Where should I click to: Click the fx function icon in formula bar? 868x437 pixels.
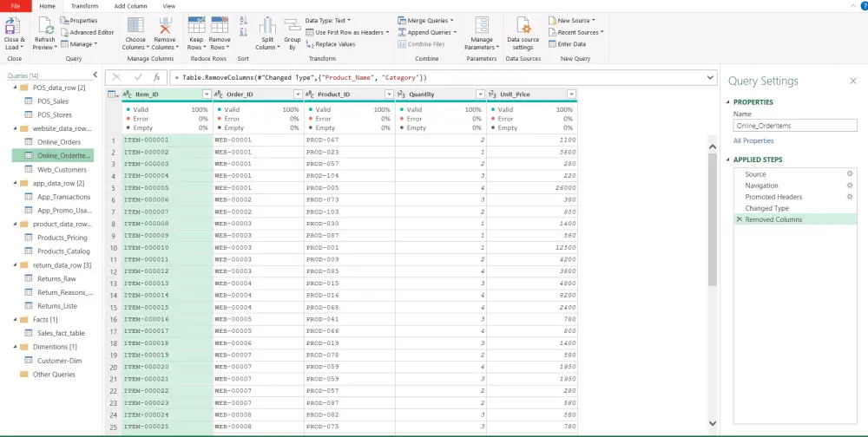[x=156, y=77]
